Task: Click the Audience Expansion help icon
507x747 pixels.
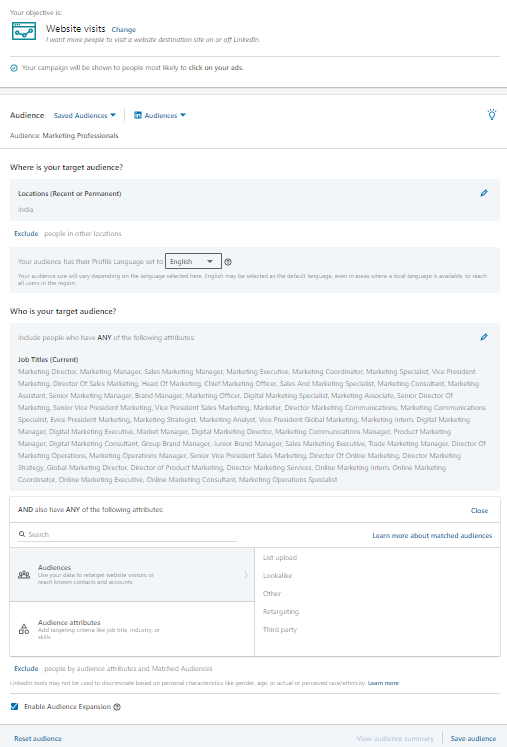Action: [x=117, y=707]
